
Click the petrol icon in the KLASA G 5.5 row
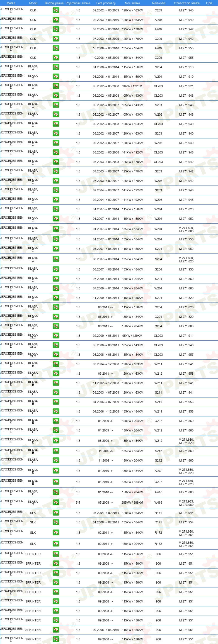(x=56, y=503)
